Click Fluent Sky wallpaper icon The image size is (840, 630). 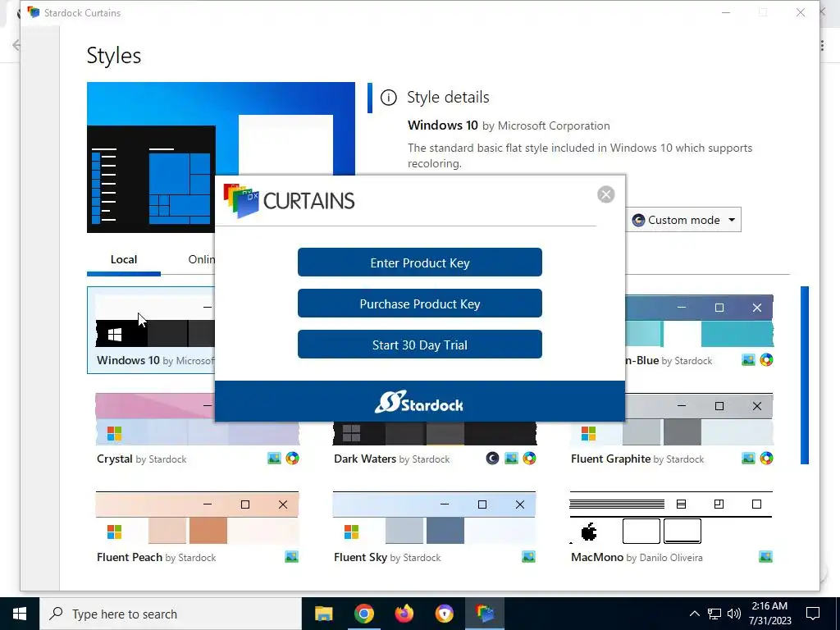click(x=529, y=557)
